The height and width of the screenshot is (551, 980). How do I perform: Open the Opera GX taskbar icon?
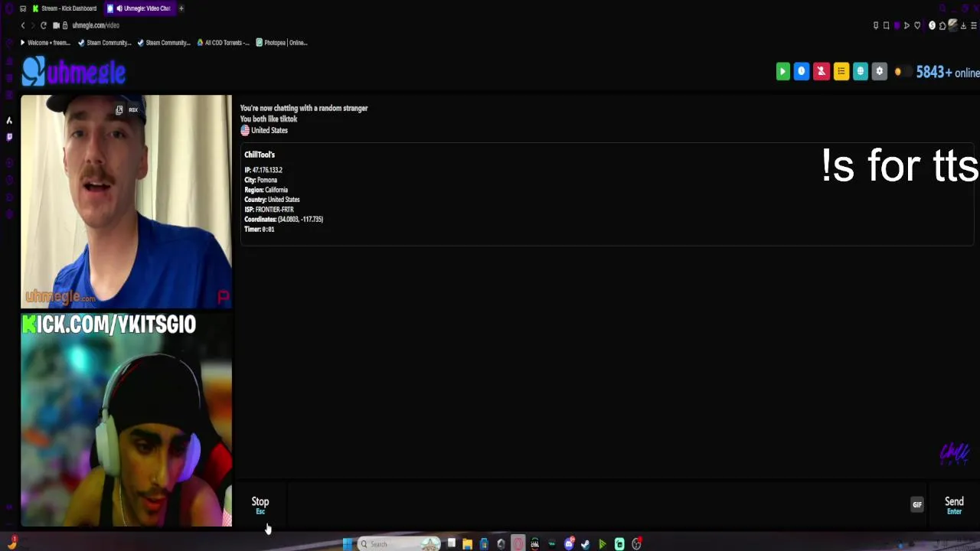[518, 544]
